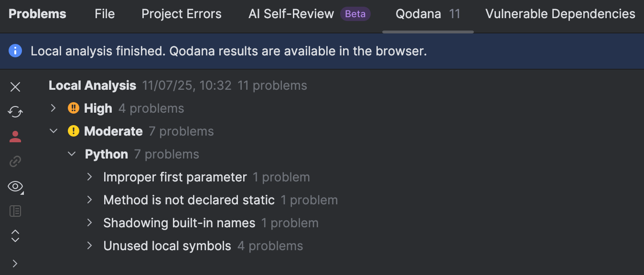Click the red user account icon

15,137
